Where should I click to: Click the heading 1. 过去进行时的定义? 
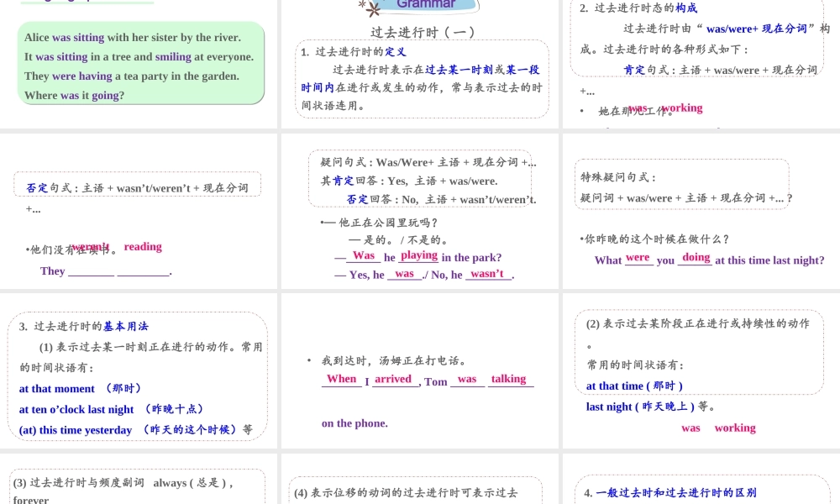[x=354, y=51]
